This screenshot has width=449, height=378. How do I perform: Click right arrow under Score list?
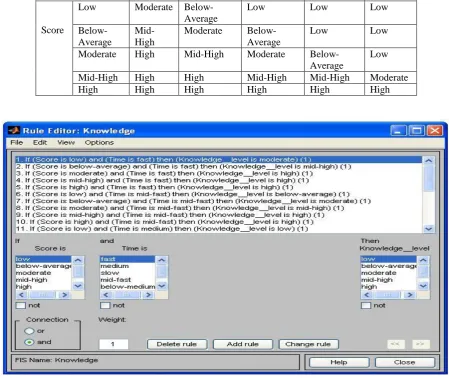point(64,295)
